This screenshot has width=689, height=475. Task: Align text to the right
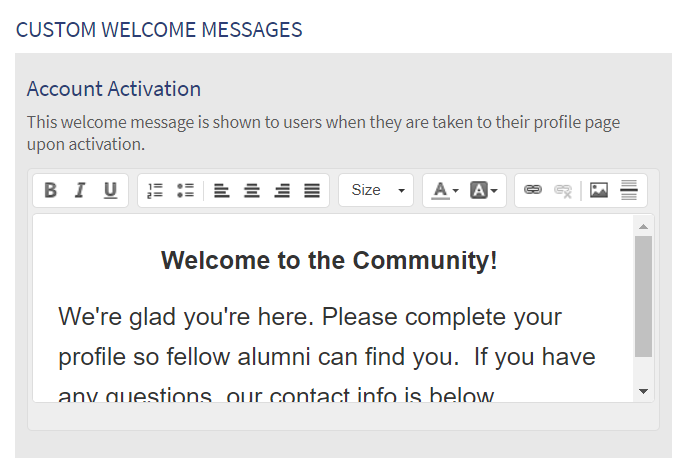coord(282,190)
